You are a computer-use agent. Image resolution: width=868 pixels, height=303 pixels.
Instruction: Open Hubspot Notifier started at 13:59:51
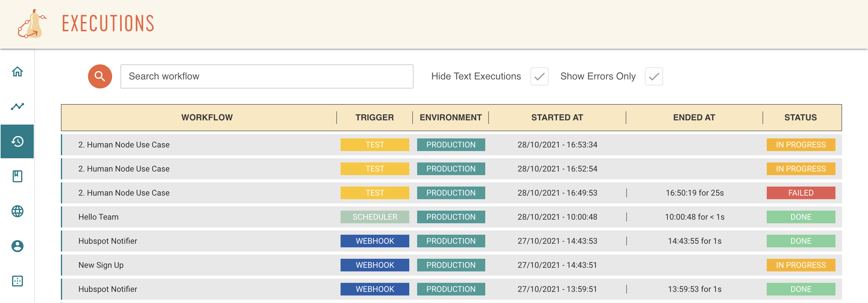pos(451,289)
